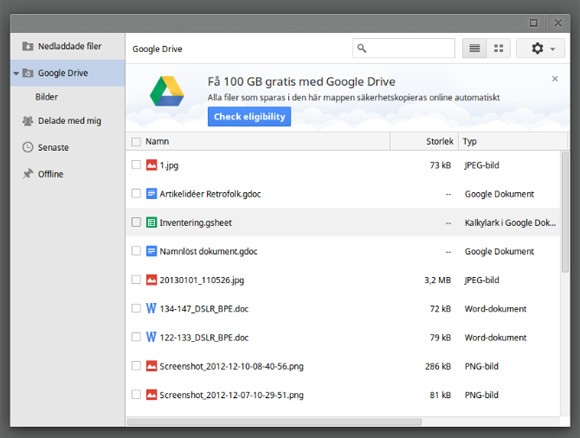This screenshot has width=580, height=438.
Task: Select the file name 1.jpg
Action: [169, 165]
